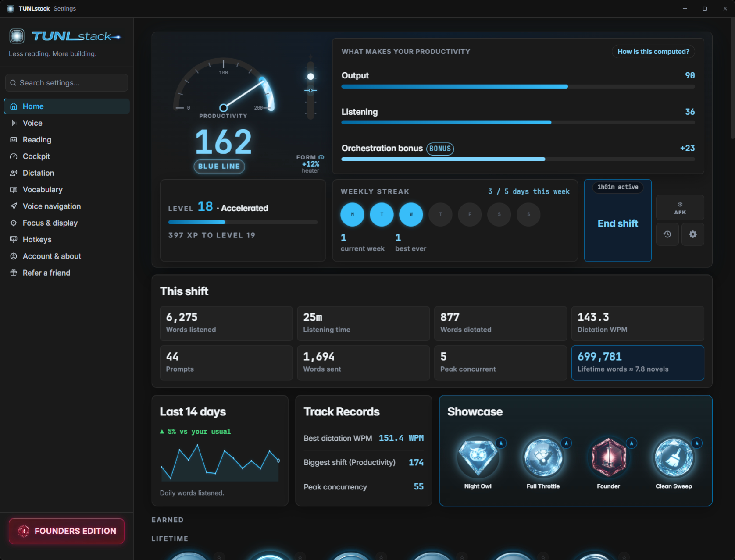The image size is (735, 560).
Task: Click the vertical form slider knob
Action: tap(310, 77)
